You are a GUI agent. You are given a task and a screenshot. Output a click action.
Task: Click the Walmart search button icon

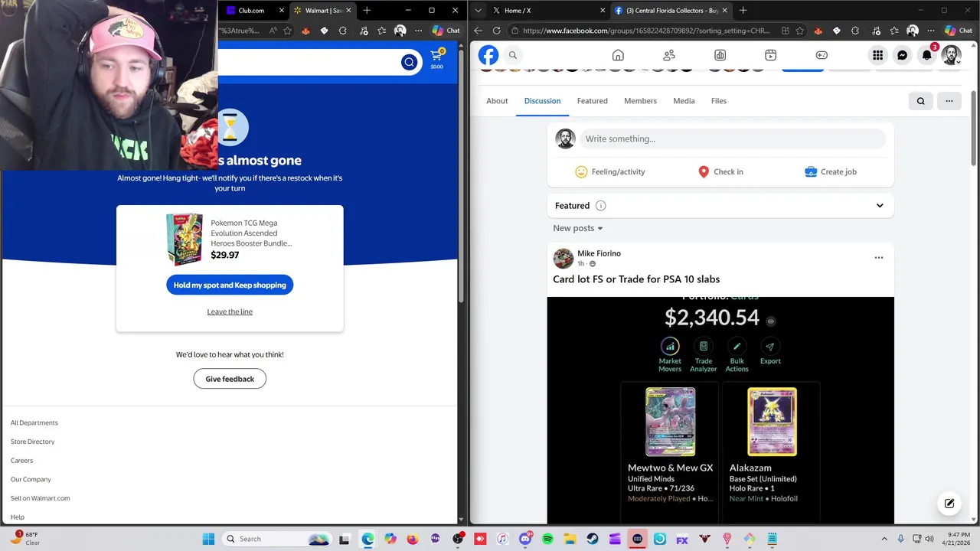pos(409,63)
